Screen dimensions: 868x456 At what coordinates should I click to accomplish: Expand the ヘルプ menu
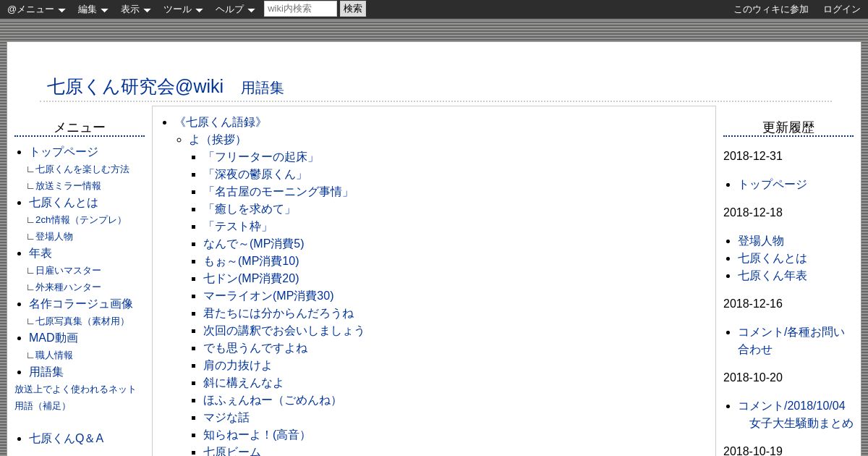[x=235, y=9]
